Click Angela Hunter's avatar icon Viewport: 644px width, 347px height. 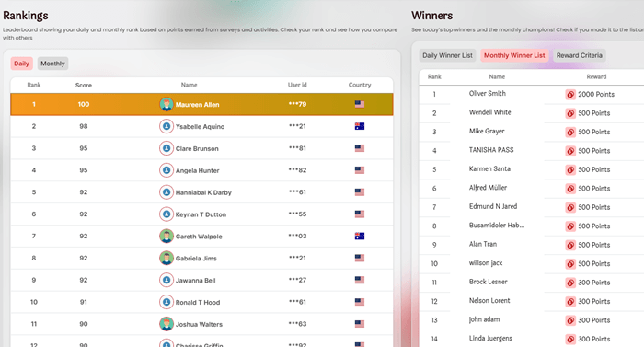click(x=167, y=169)
